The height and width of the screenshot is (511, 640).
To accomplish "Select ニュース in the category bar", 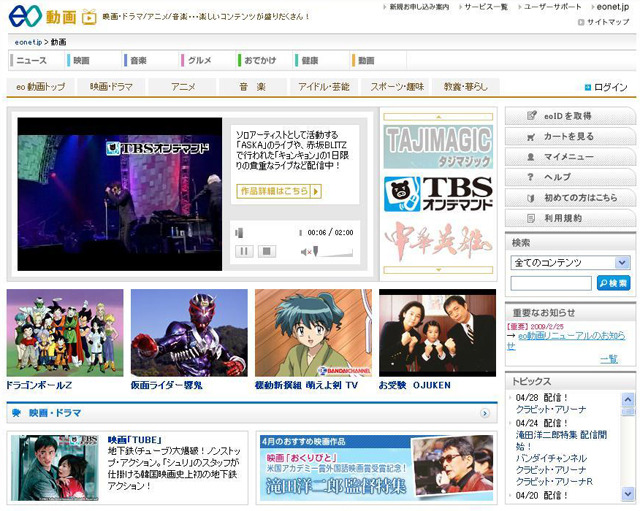I will [31, 60].
